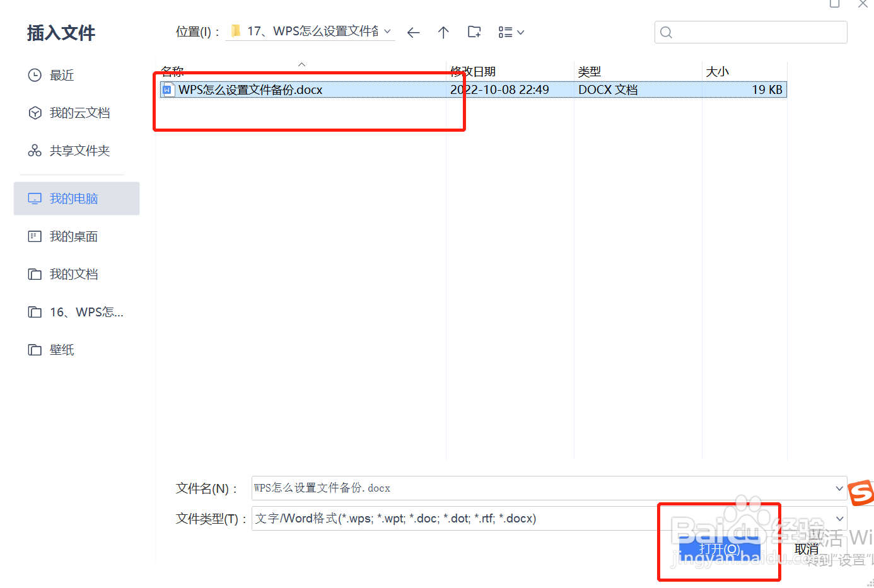Click the DOCX 文档 type cell

tap(608, 89)
